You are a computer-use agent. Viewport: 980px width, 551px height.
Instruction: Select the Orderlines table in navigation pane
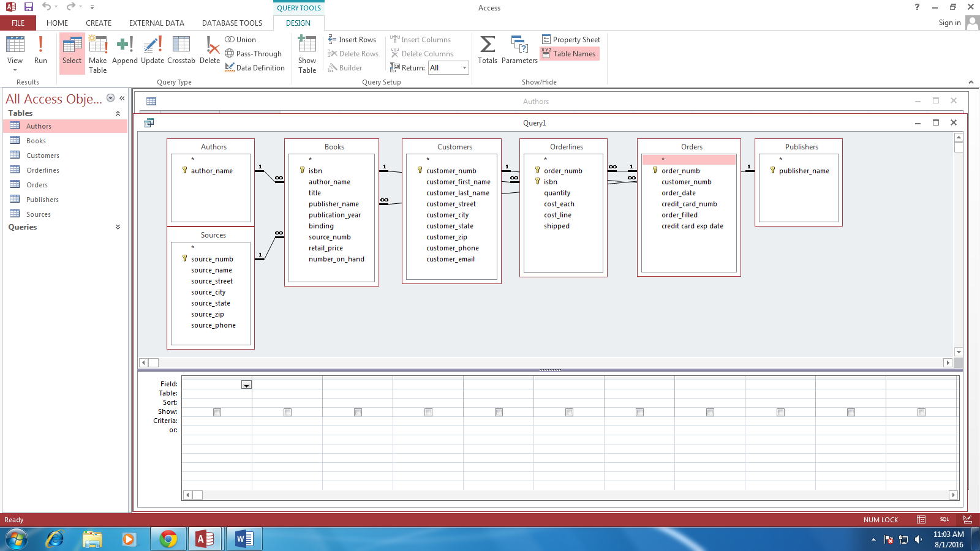point(65,170)
